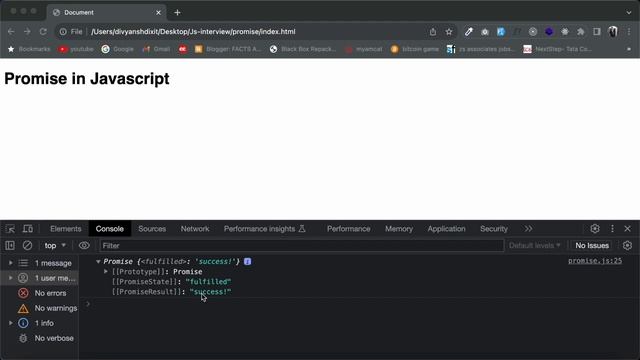Open the Bookmarks folder

coord(29,49)
